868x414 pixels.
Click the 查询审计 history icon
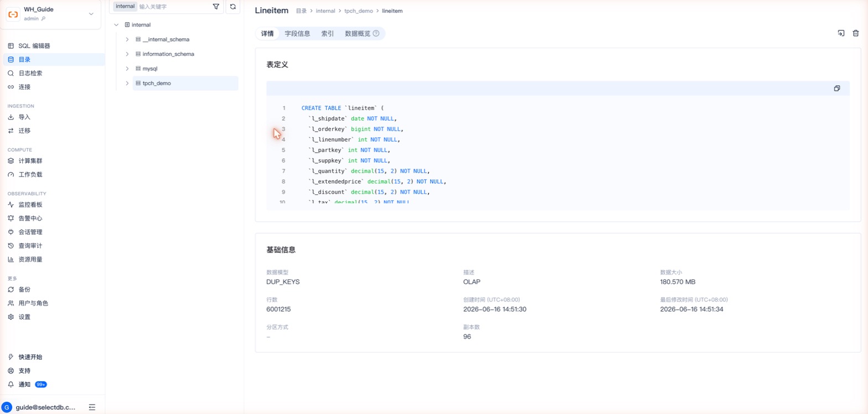click(11, 246)
